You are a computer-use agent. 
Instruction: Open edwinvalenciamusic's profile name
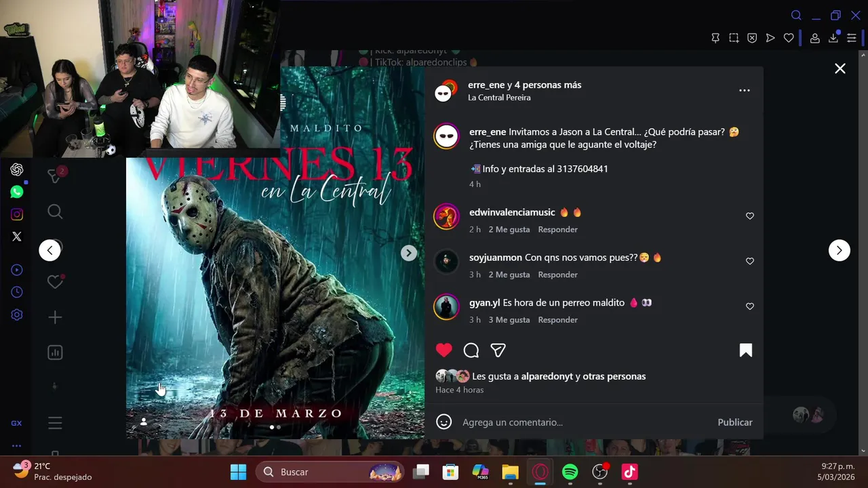click(512, 212)
